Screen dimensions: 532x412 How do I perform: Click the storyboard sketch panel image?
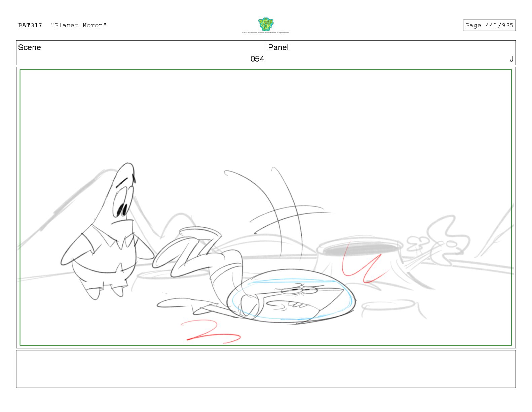click(x=266, y=208)
